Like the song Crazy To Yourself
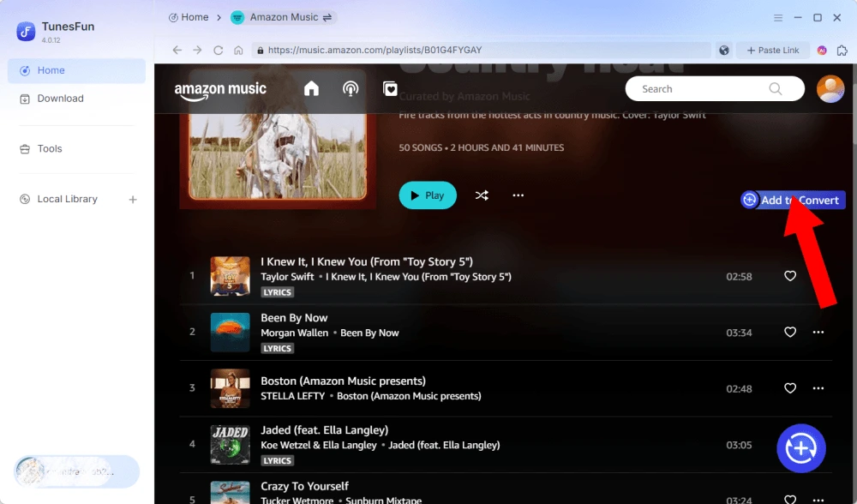Viewport: 857px width, 504px height. coord(790,499)
